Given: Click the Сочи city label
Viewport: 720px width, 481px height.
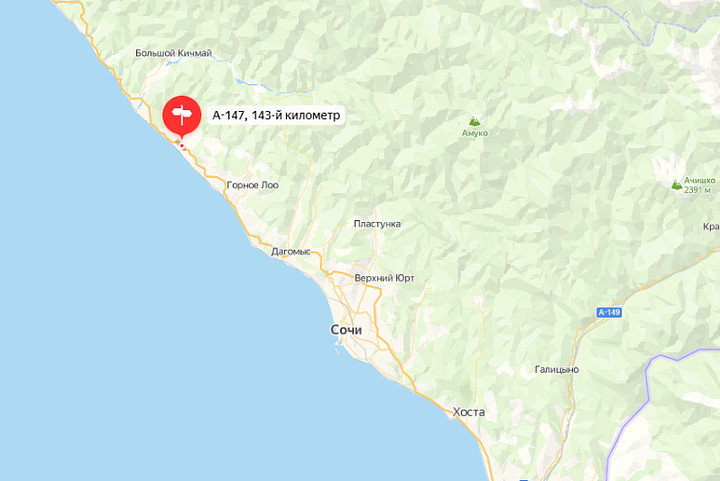Looking at the screenshot, I should tap(346, 330).
